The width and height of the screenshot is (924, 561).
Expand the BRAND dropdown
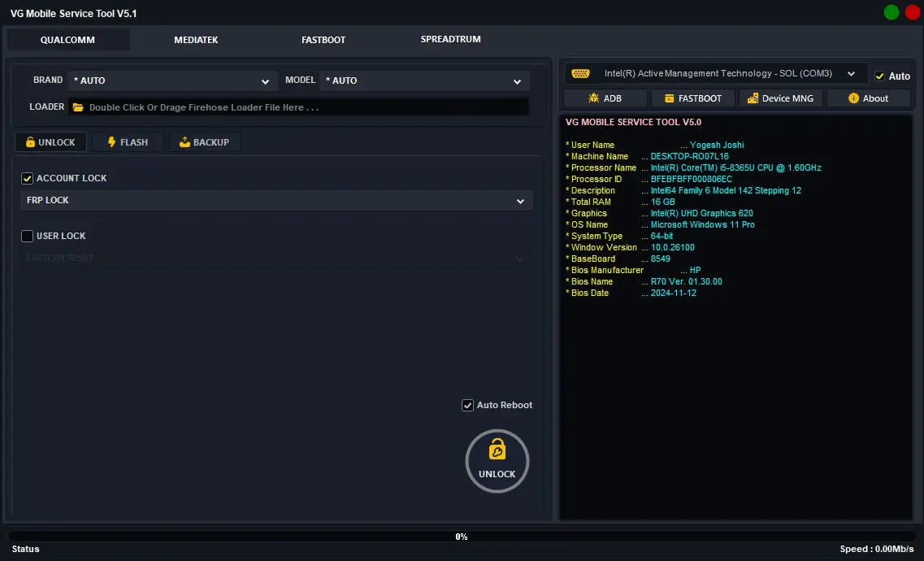point(172,80)
